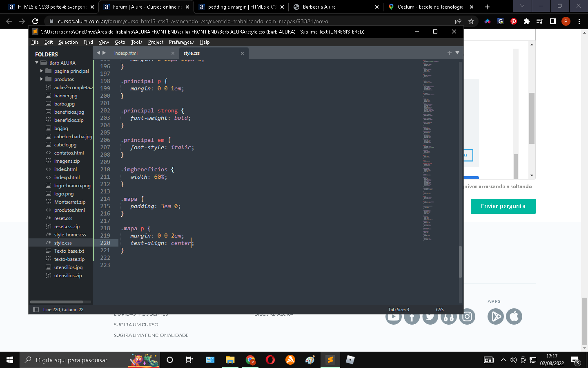
Task: Open Opera browser from the taskbar
Action: (x=270, y=360)
